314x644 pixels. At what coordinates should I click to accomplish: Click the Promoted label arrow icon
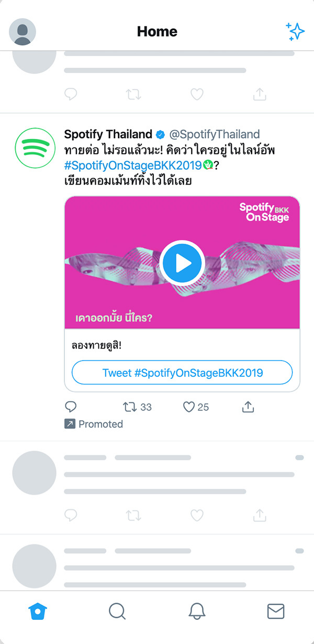pos(70,424)
